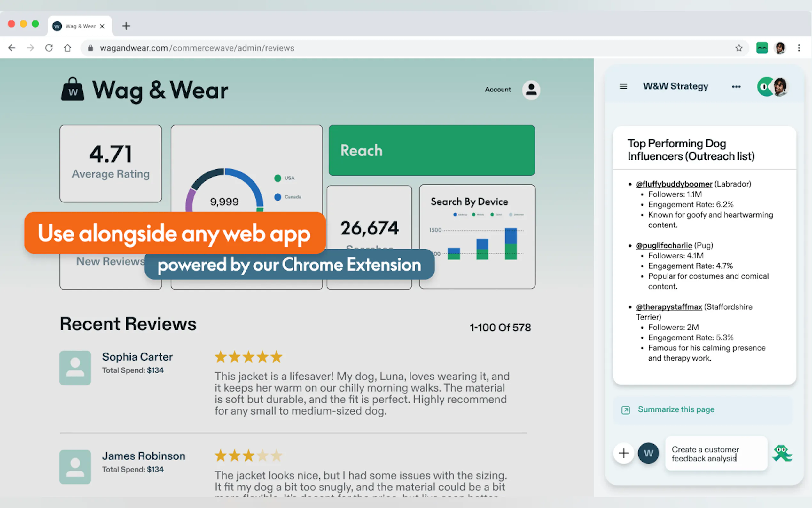Click Sophia Carter's five-star rating
The image size is (812, 508).
(248, 357)
